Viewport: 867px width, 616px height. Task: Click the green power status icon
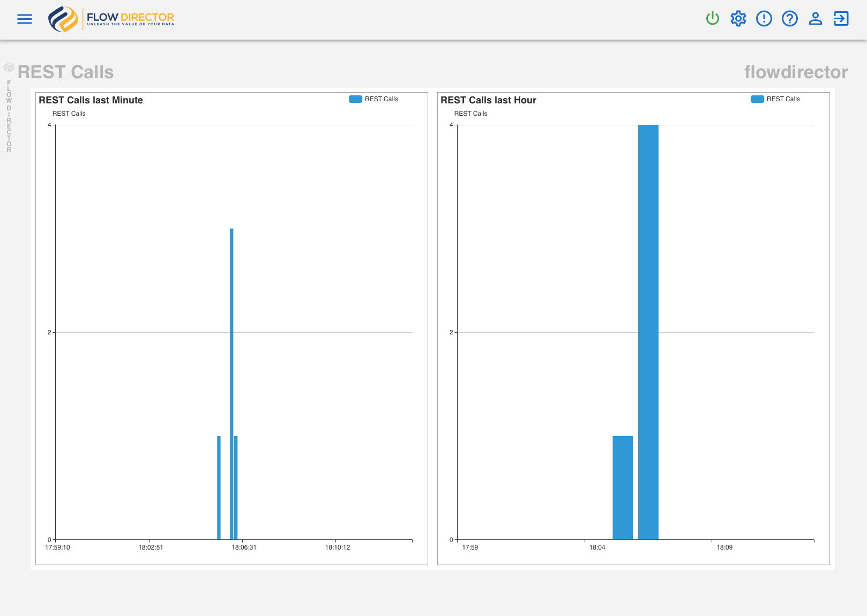(x=712, y=19)
